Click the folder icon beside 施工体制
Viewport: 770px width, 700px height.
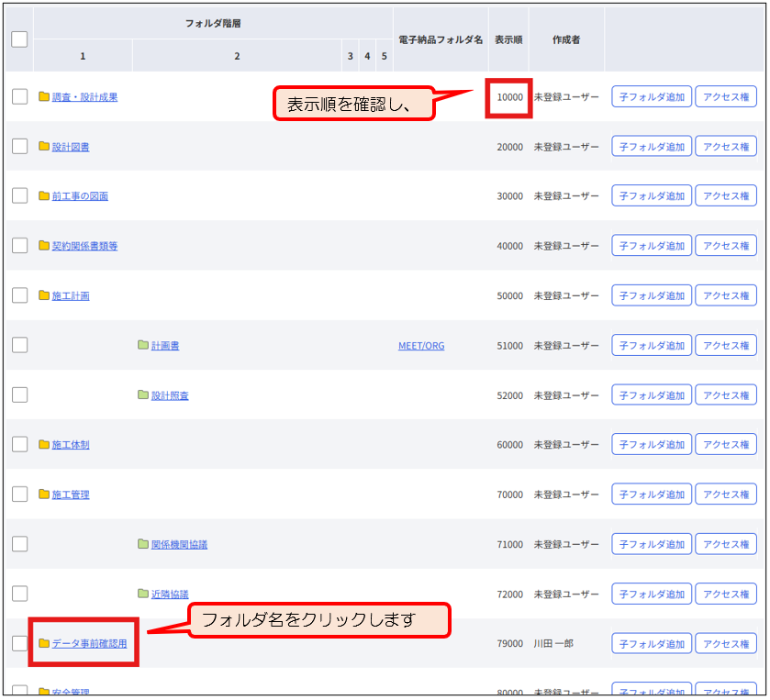coord(44,444)
